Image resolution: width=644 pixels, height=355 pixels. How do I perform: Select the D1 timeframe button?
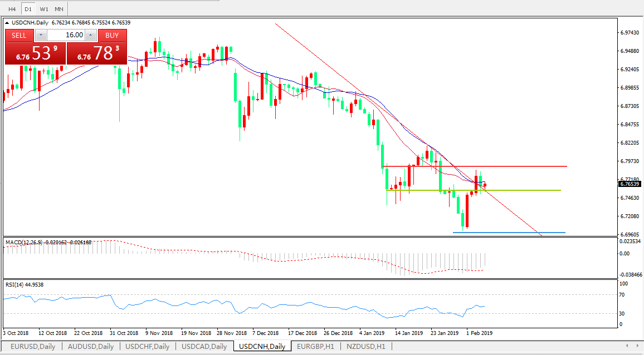[x=28, y=9]
